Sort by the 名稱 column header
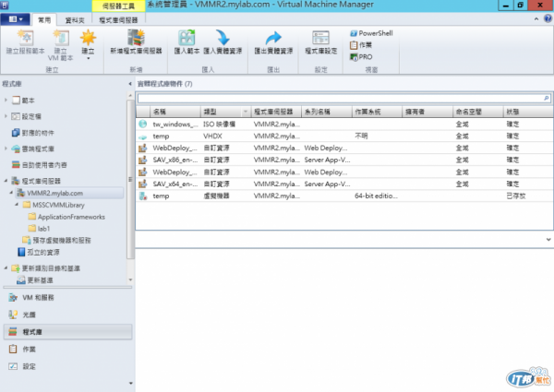This screenshot has height=392, width=554. [x=175, y=112]
